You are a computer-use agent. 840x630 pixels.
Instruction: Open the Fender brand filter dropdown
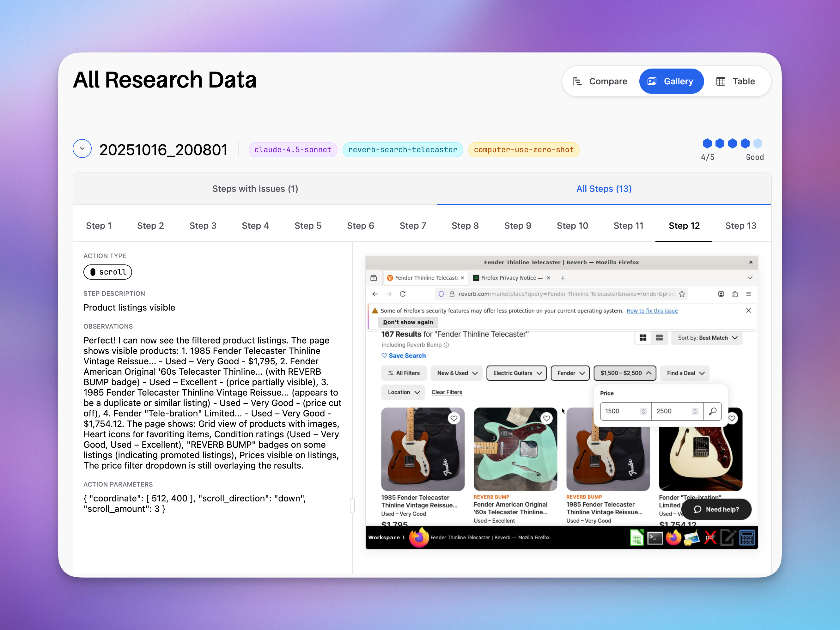(x=570, y=373)
